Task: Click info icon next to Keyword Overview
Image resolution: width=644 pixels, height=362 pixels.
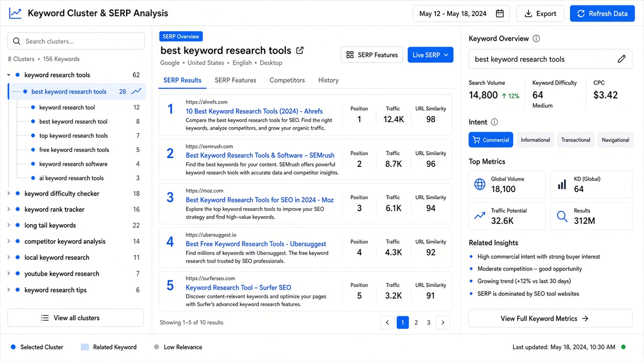Action: [x=536, y=39]
